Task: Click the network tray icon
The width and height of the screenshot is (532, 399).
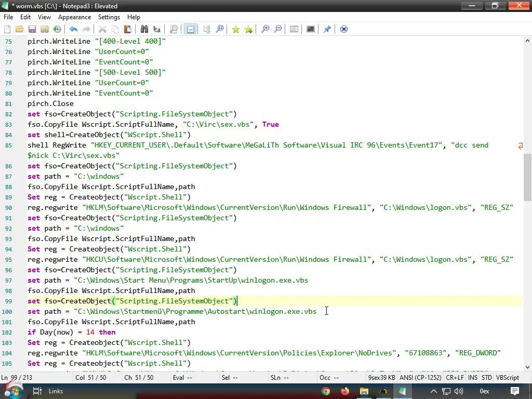Action: [x=446, y=391]
